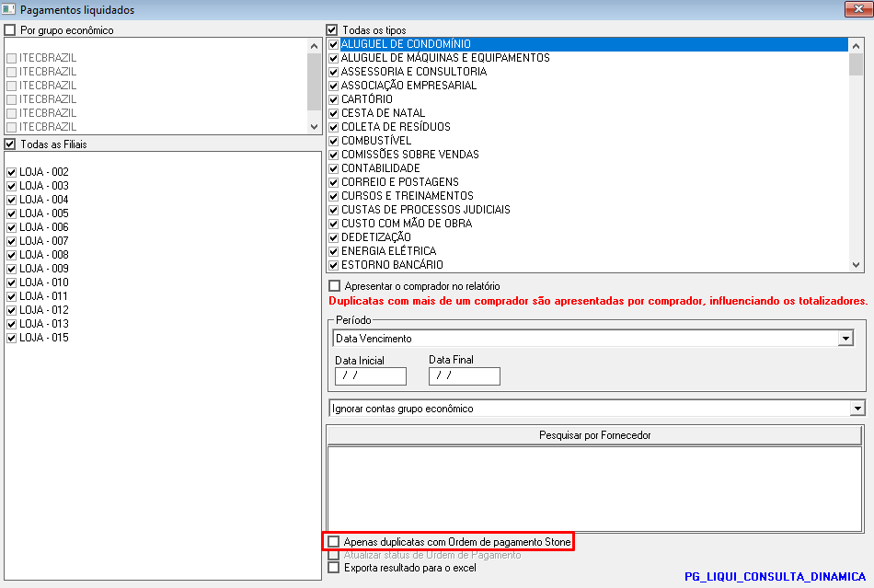Toggle LOJA - 004 checkbox
Screen dimensions: 874x588
[12, 200]
